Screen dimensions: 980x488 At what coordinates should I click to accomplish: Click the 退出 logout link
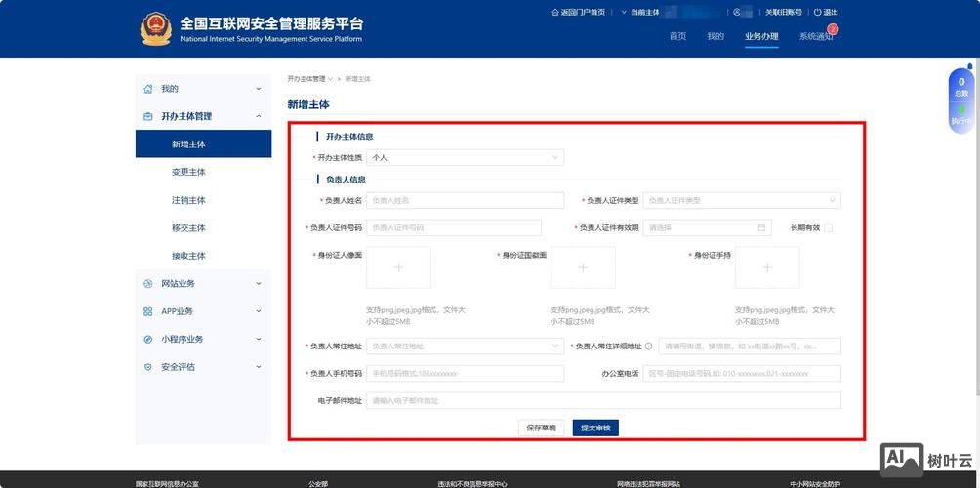point(831,12)
